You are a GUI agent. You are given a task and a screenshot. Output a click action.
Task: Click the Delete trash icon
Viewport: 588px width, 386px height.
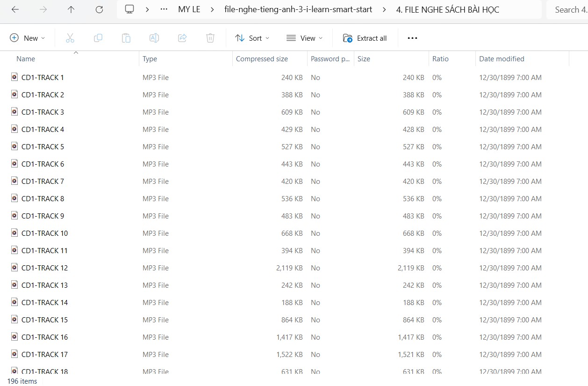[210, 38]
